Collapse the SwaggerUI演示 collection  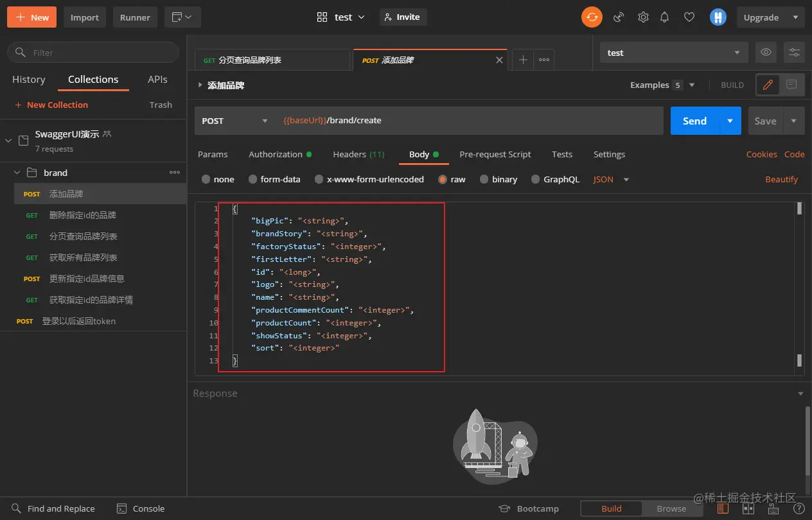click(8, 141)
